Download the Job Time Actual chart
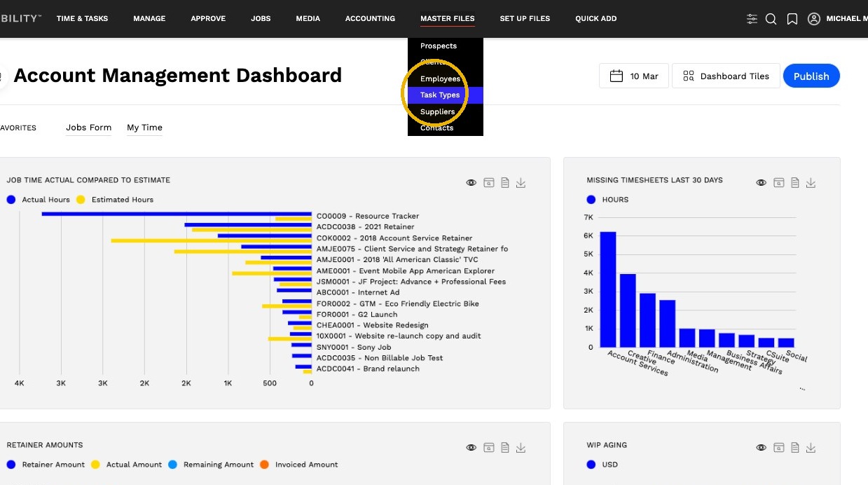 pyautogui.click(x=521, y=183)
